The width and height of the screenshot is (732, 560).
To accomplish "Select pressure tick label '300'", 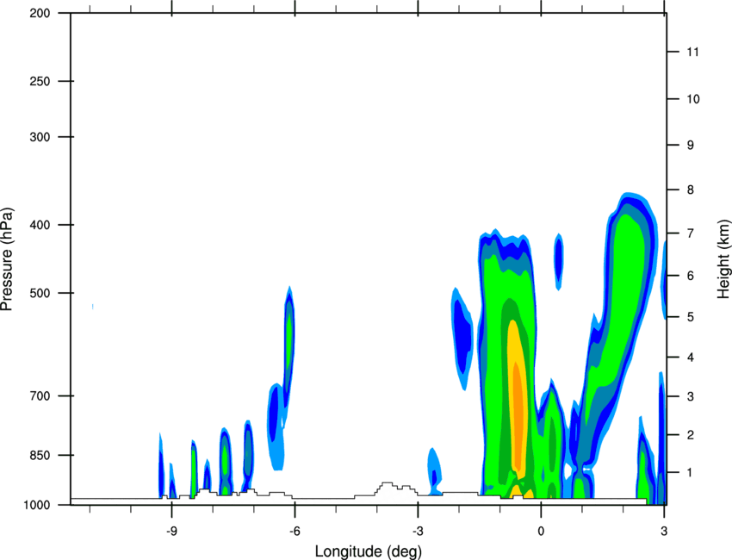I will click(x=40, y=137).
